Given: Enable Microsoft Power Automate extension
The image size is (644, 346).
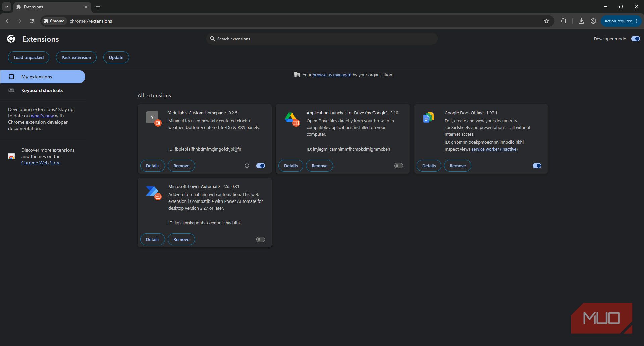Looking at the screenshot, I should coord(261,239).
